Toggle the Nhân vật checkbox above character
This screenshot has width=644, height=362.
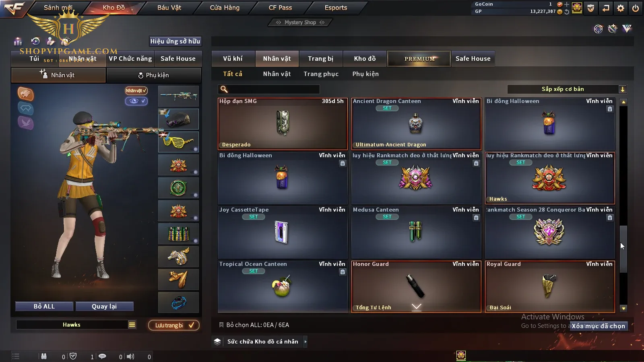pos(136,90)
